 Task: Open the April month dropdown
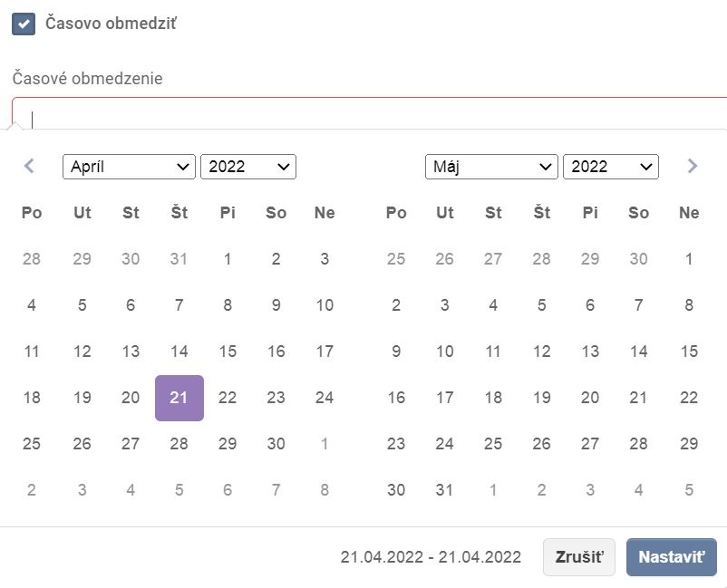(x=129, y=167)
